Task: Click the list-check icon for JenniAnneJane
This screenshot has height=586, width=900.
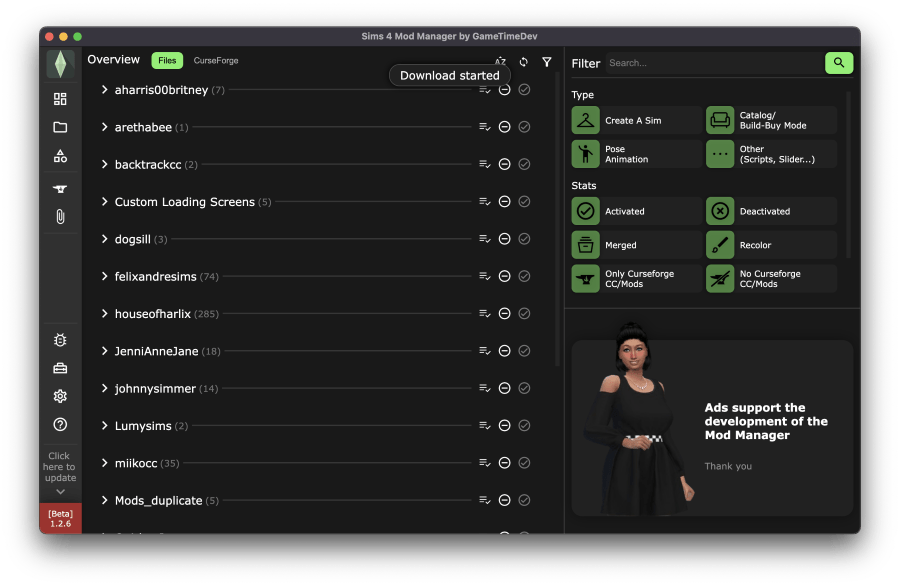Action: [485, 351]
